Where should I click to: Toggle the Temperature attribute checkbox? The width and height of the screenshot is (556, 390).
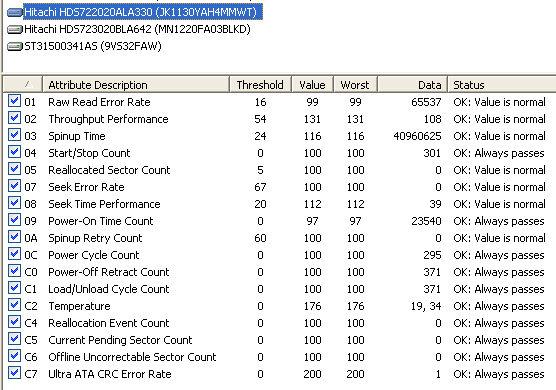(x=14, y=305)
